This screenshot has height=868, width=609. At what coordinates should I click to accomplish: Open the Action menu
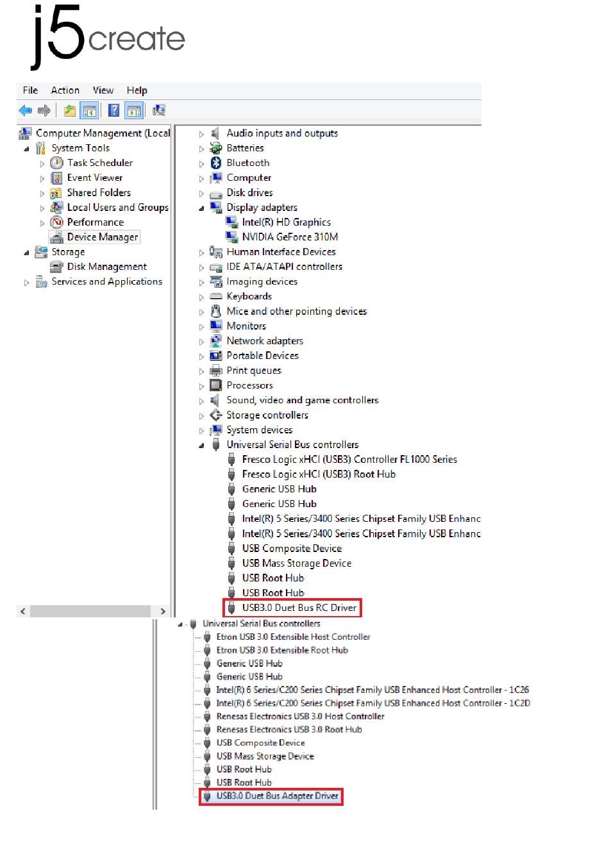coord(65,90)
